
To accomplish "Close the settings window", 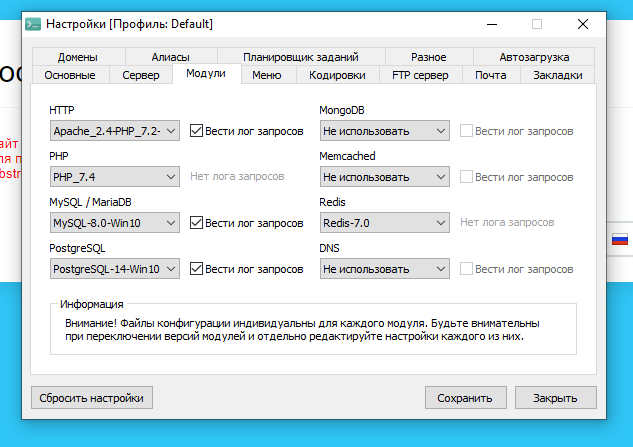I will click(x=582, y=23).
